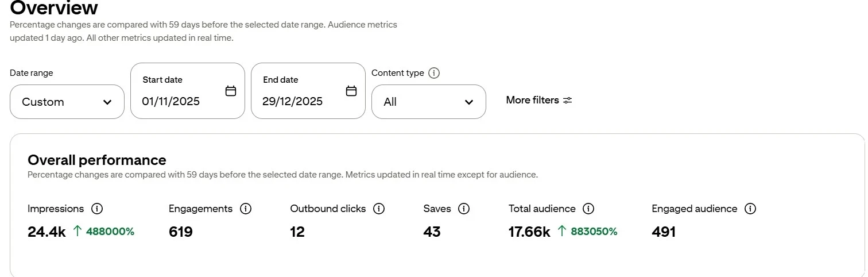The height and width of the screenshot is (277, 868).
Task: Click the Engagements value 619
Action: 180,232
